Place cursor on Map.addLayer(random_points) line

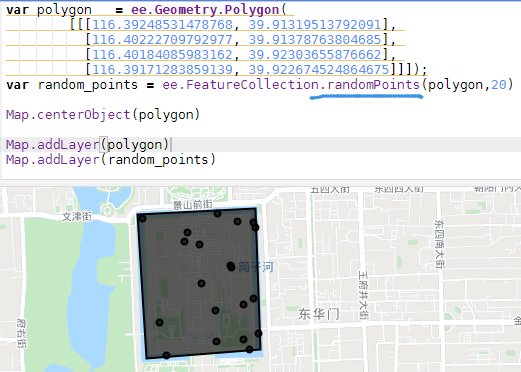coord(111,160)
